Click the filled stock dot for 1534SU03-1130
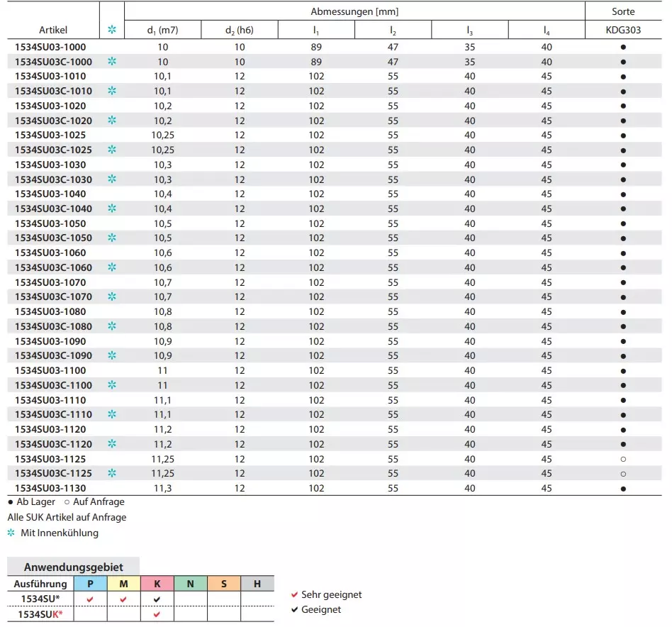 click(x=623, y=489)
